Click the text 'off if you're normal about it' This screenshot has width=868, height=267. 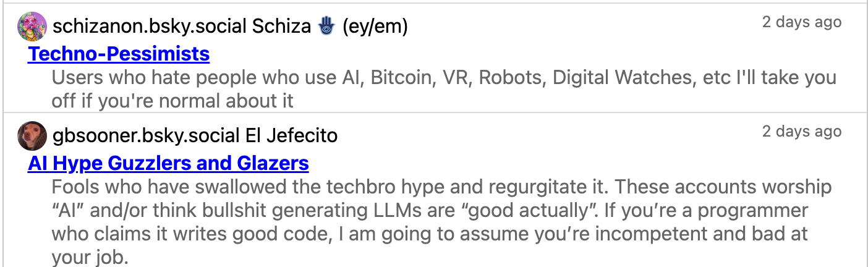pyautogui.click(x=172, y=101)
